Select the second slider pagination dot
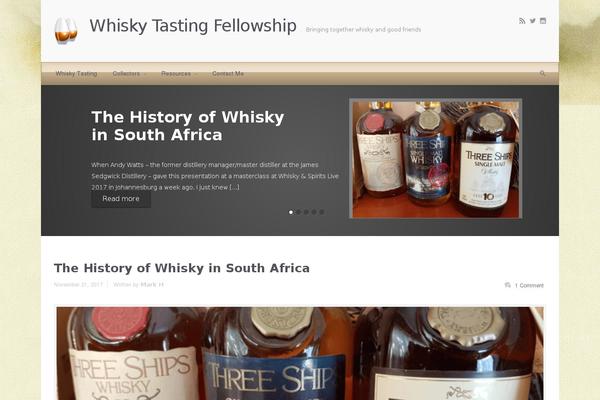Viewport: 600px width, 400px height. [x=298, y=212]
